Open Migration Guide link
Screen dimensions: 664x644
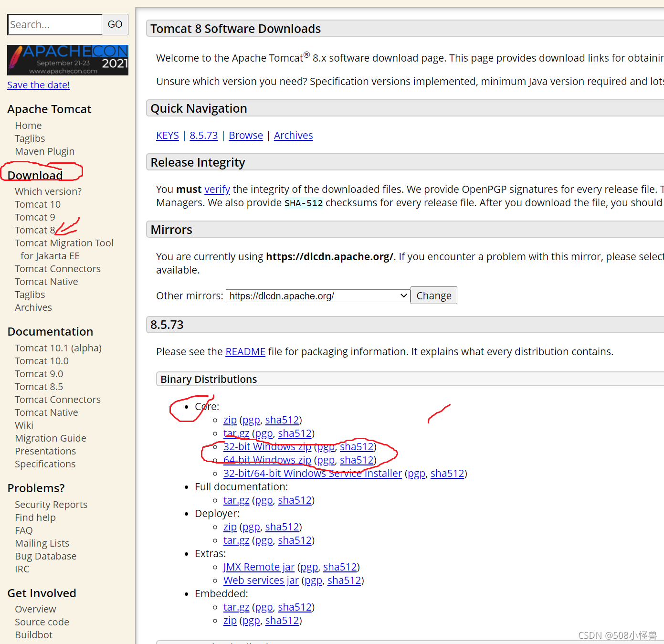(x=51, y=438)
